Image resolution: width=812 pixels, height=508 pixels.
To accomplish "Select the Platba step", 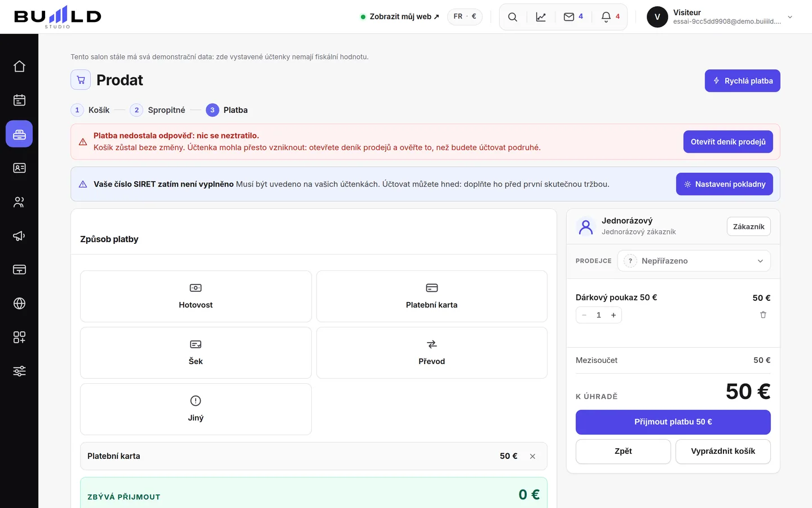I will (227, 110).
